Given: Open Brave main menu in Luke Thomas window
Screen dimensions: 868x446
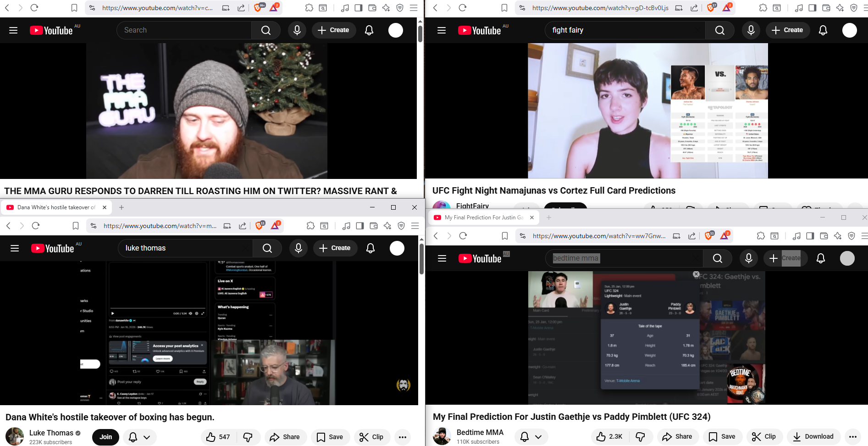Looking at the screenshot, I should pos(415,226).
